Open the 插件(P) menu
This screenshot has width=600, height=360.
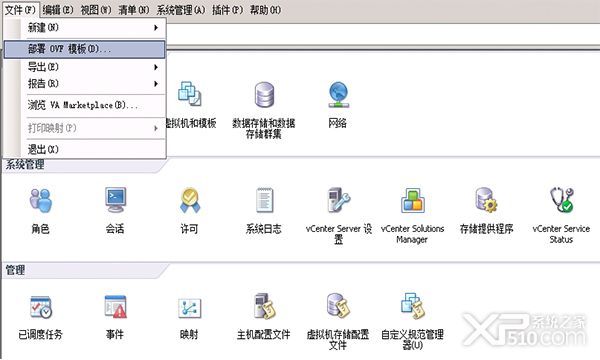point(227,10)
